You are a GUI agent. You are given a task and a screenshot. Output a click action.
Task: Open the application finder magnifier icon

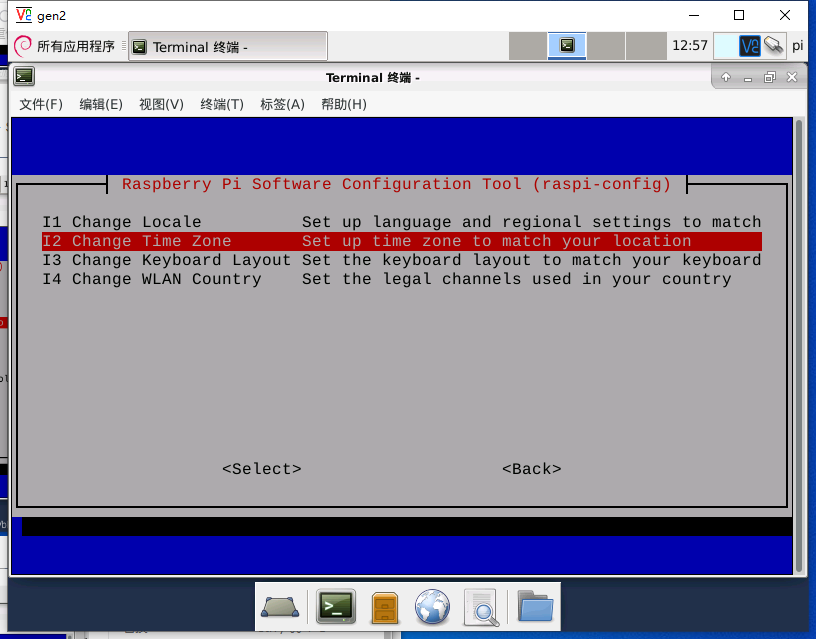pos(481,607)
